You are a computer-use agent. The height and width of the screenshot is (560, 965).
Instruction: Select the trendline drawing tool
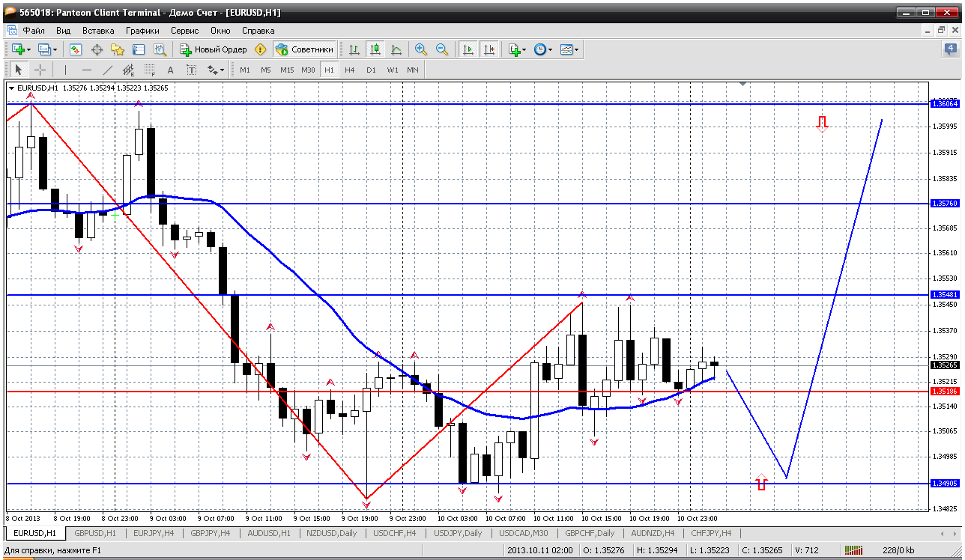[x=107, y=70]
